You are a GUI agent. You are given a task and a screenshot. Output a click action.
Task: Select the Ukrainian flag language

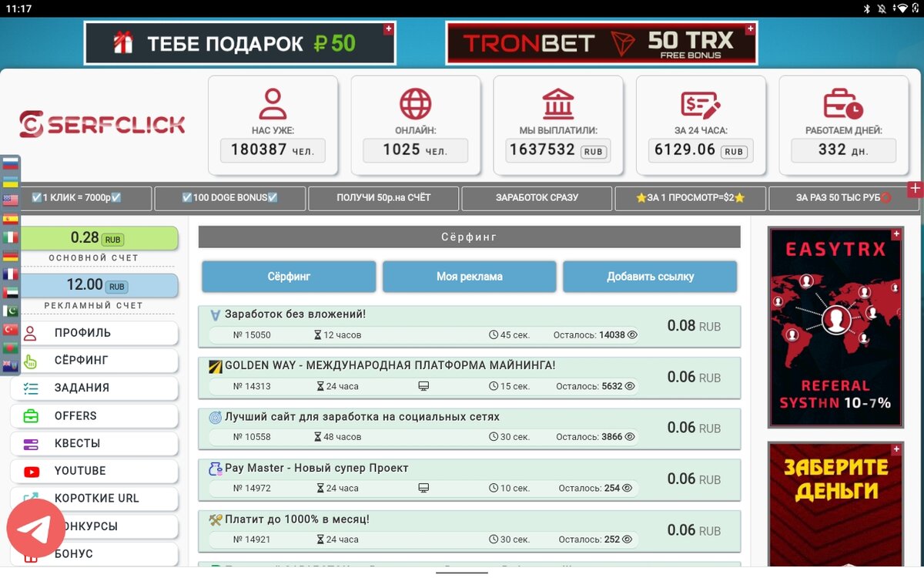coord(10,181)
